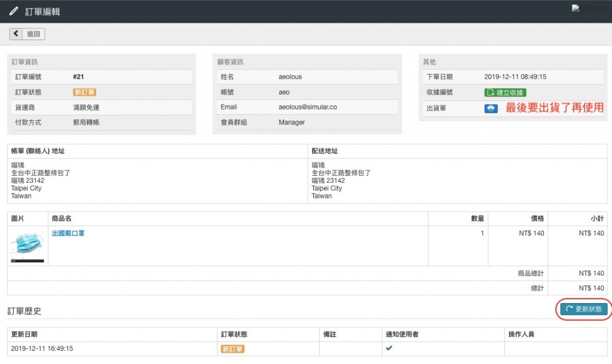Click the 新訂單 badge in order history row

coord(232,348)
